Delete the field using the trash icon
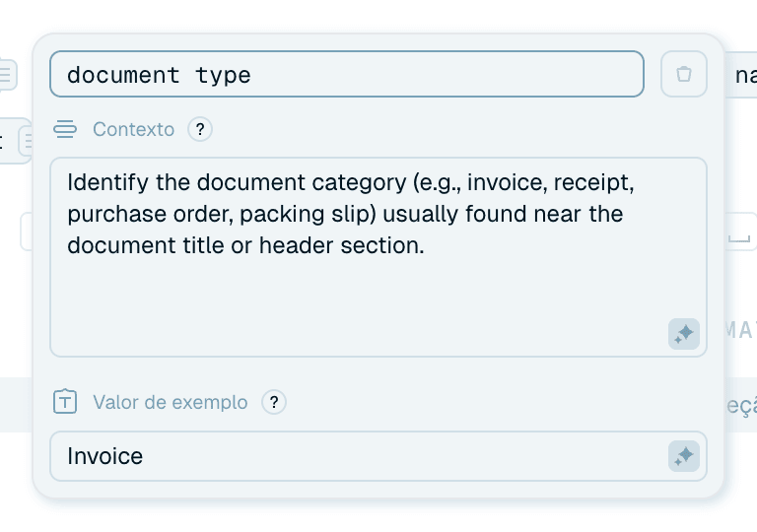The height and width of the screenshot is (532, 757). click(x=684, y=74)
